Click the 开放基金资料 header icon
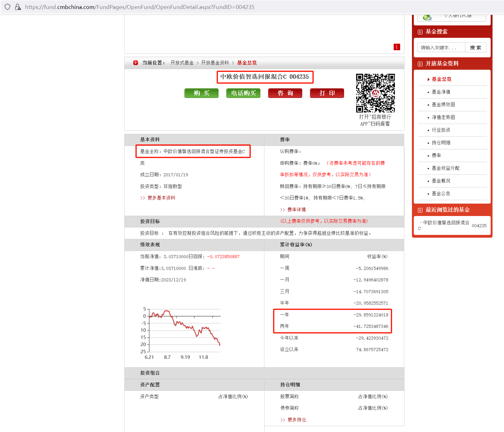This screenshot has height=432, width=504. (420, 64)
